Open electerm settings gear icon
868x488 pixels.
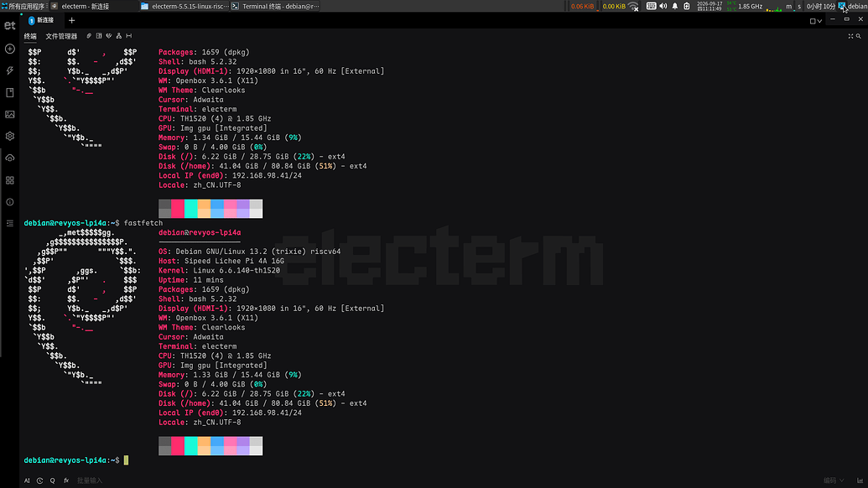pos(9,136)
